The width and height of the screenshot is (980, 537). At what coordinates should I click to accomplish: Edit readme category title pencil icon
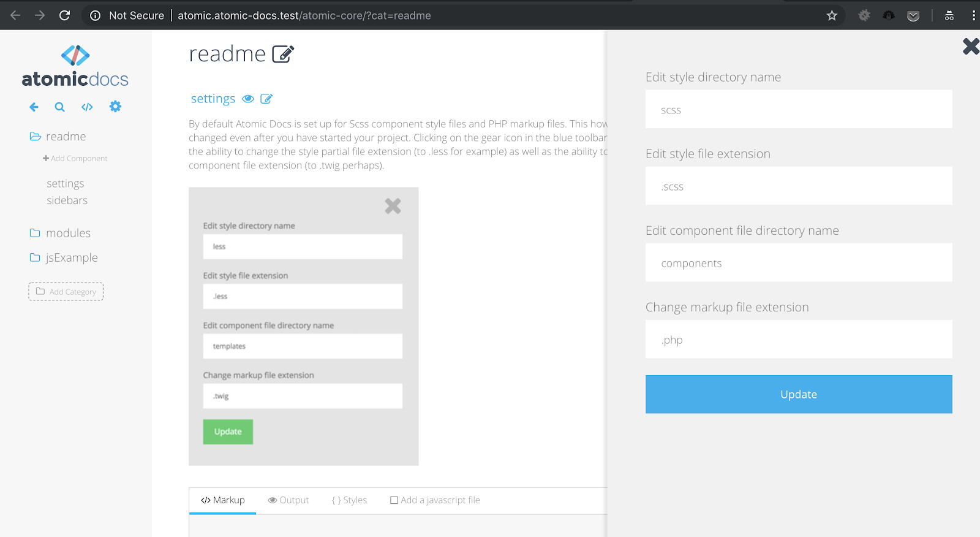coord(283,54)
